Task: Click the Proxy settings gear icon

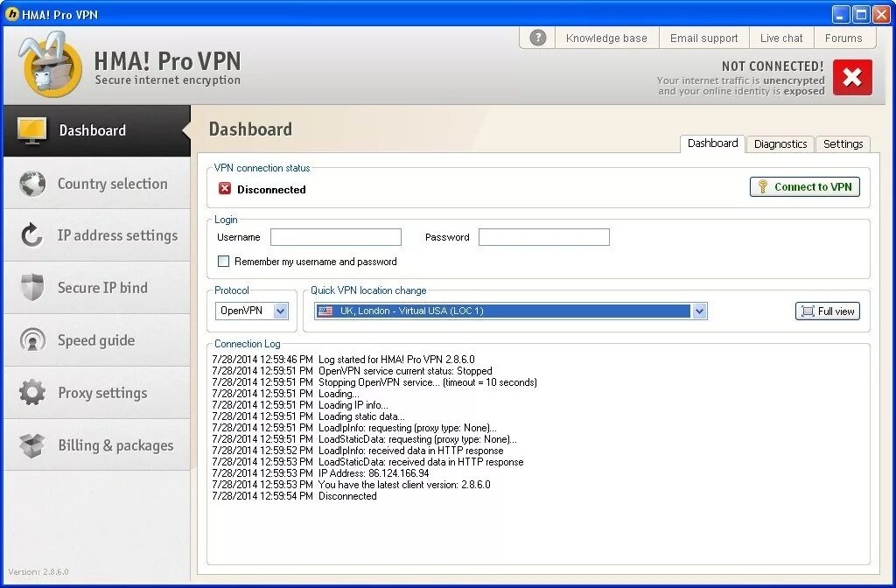Action: (x=32, y=393)
